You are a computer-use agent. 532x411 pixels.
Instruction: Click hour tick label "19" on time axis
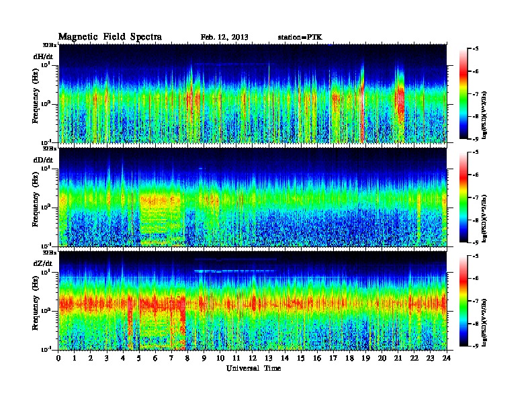tap(365, 359)
